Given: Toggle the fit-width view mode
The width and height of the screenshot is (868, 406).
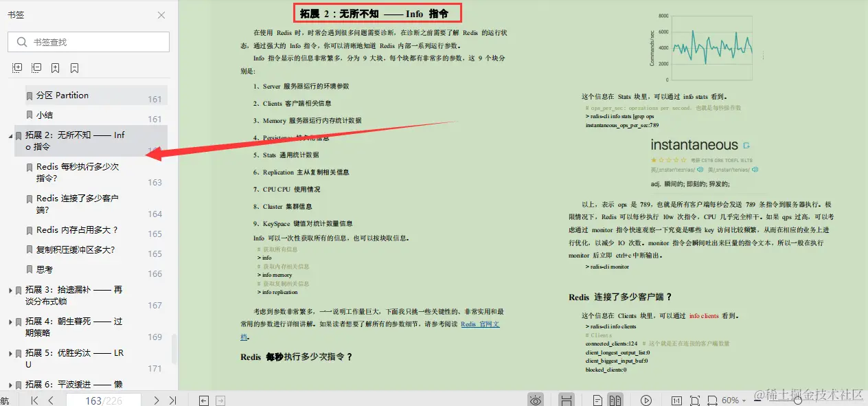Looking at the screenshot, I should [x=713, y=399].
